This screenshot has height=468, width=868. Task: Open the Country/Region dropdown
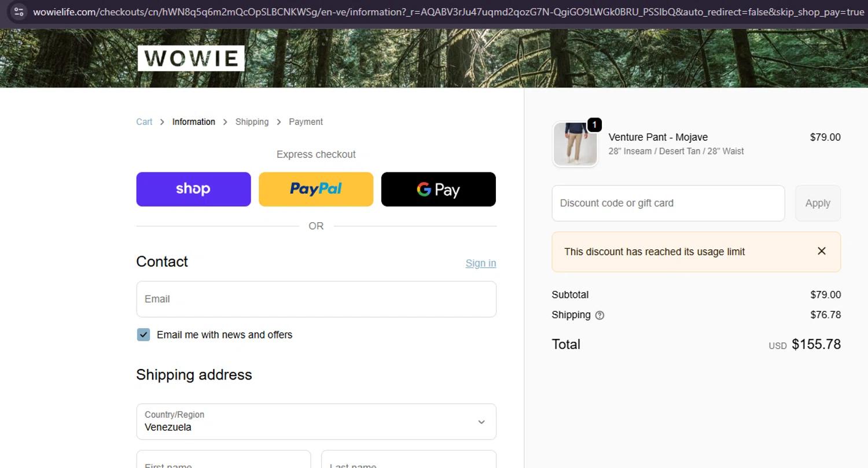(x=316, y=422)
